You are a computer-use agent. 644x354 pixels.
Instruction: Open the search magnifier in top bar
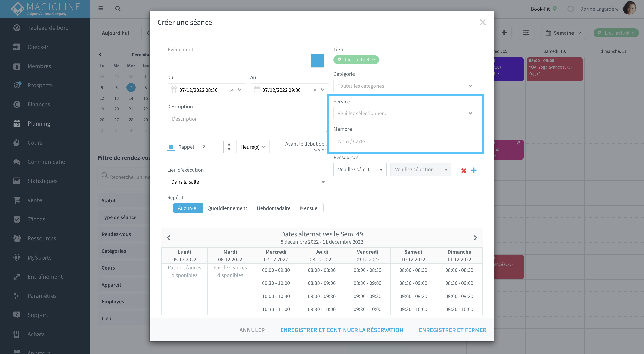click(x=118, y=9)
